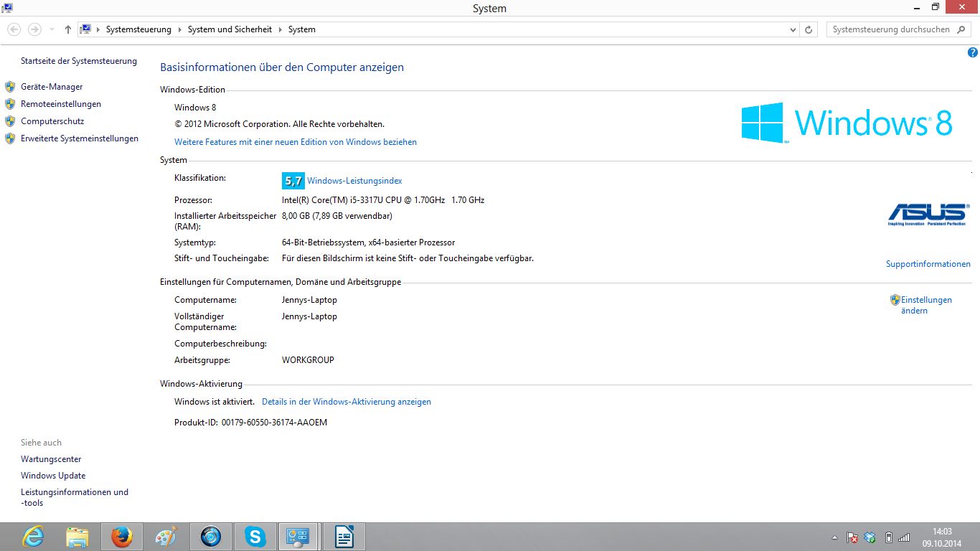
Task: Click the shield icon beside Remoteeinstellungen
Action: (x=10, y=104)
